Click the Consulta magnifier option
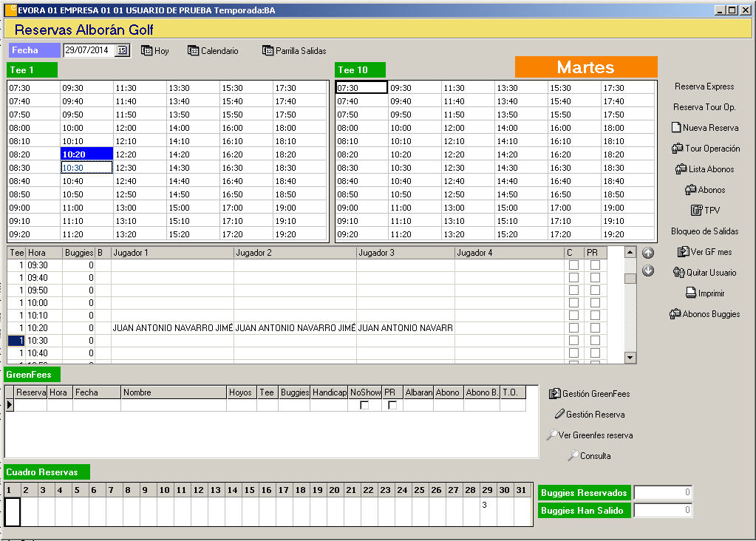Viewport: 756px width, 541px height. tap(589, 456)
